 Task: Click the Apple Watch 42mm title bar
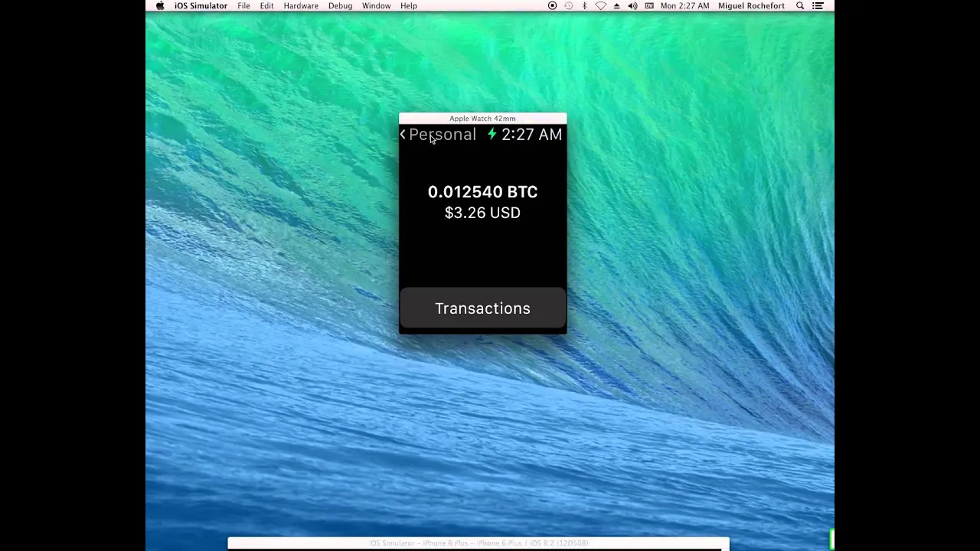(482, 119)
